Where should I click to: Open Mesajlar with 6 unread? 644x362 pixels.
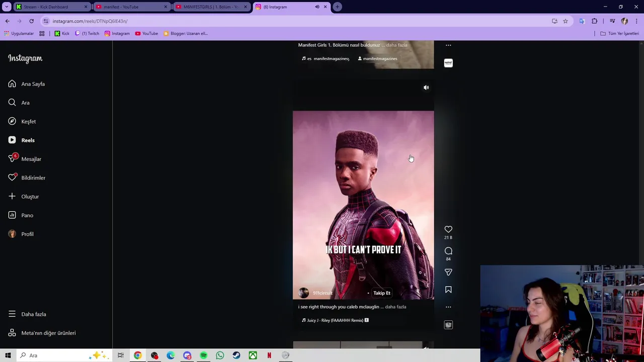pos(25,159)
